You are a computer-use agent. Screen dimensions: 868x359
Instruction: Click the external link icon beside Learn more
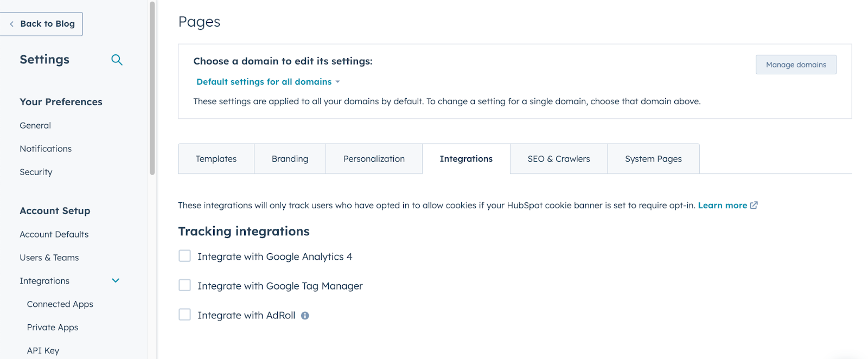tap(754, 206)
